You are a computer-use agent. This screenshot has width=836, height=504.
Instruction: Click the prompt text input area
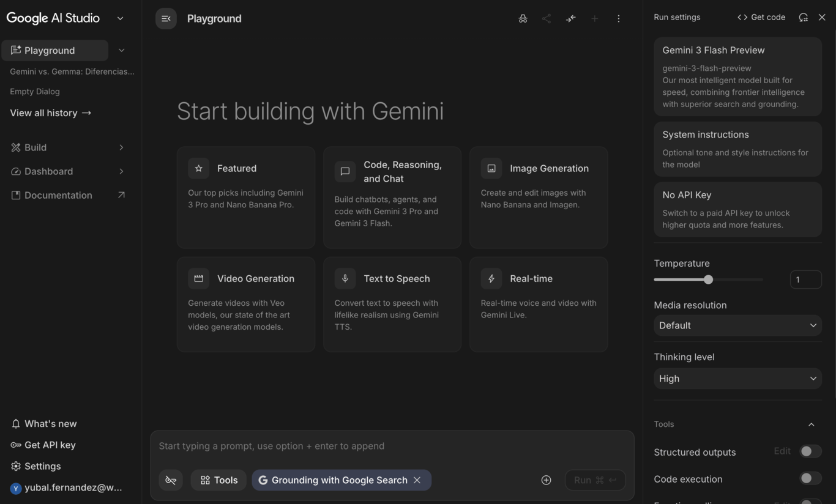(x=392, y=446)
